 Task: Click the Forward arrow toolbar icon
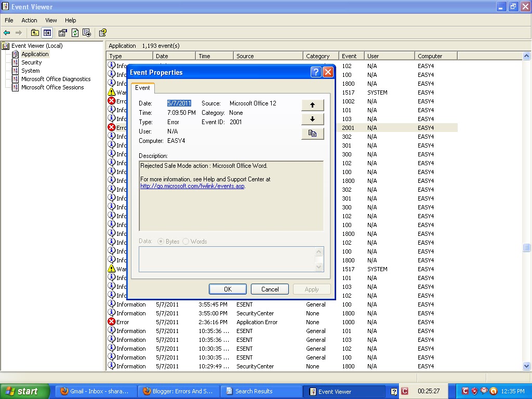[19, 33]
